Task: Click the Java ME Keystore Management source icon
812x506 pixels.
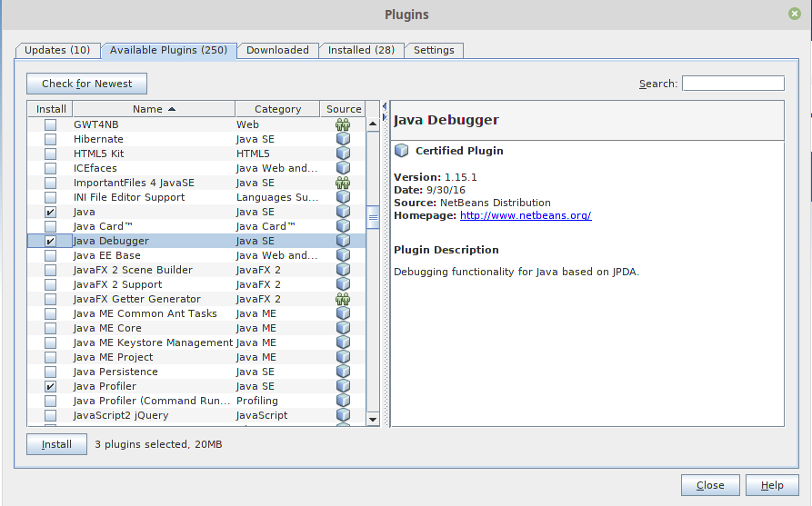Action: pyautogui.click(x=343, y=342)
